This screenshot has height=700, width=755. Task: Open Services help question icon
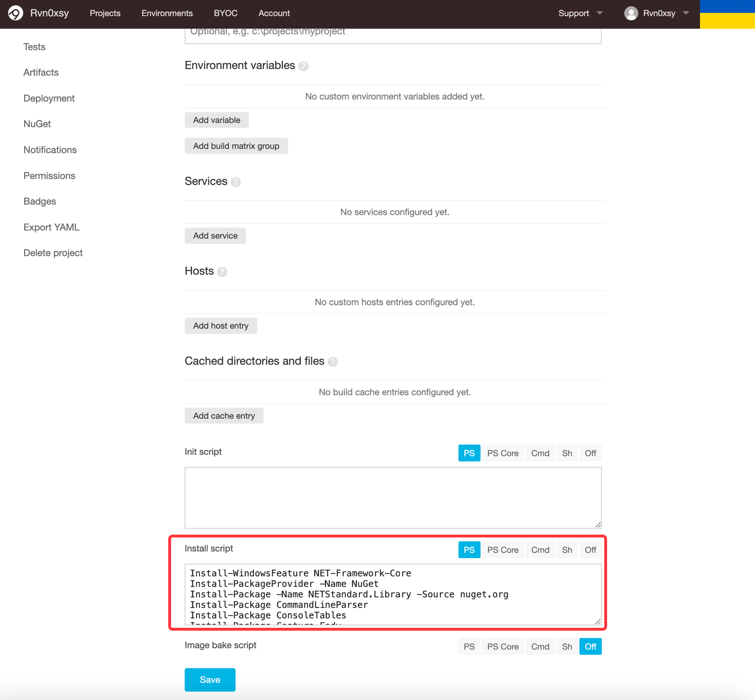(x=236, y=182)
